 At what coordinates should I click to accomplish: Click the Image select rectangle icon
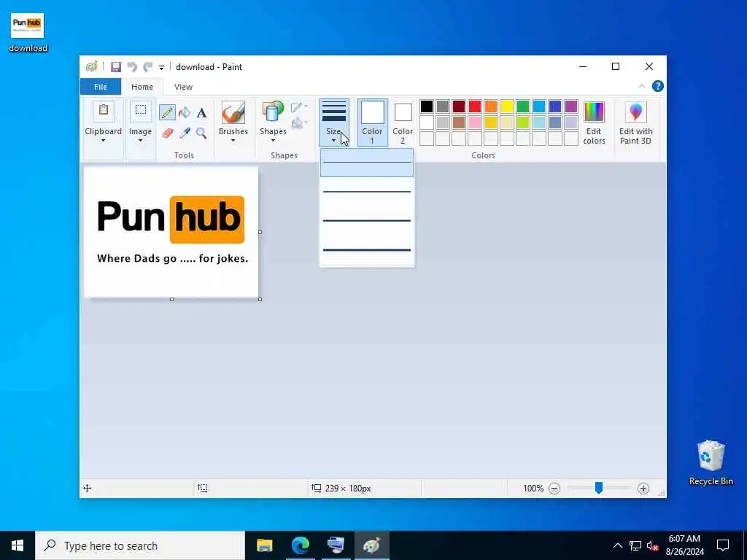point(140,112)
